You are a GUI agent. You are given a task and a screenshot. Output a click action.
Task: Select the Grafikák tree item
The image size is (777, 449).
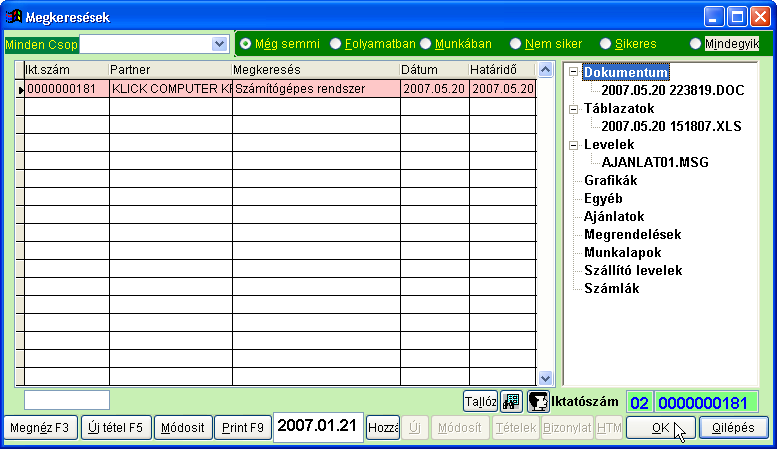(x=610, y=180)
